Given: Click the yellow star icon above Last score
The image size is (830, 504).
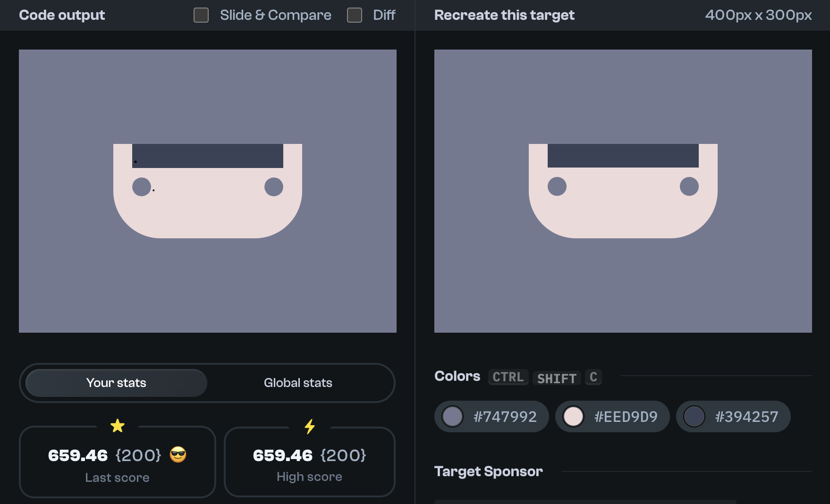Looking at the screenshot, I should tap(118, 426).
